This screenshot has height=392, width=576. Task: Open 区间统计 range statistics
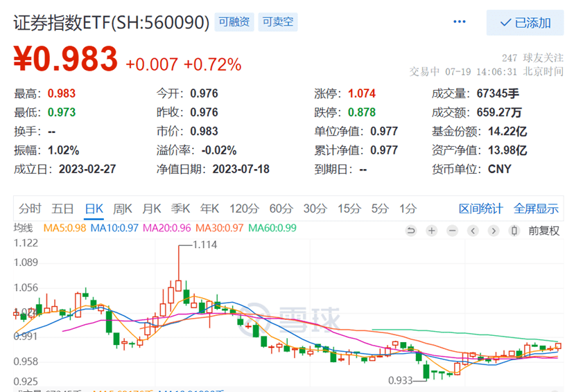coord(480,208)
